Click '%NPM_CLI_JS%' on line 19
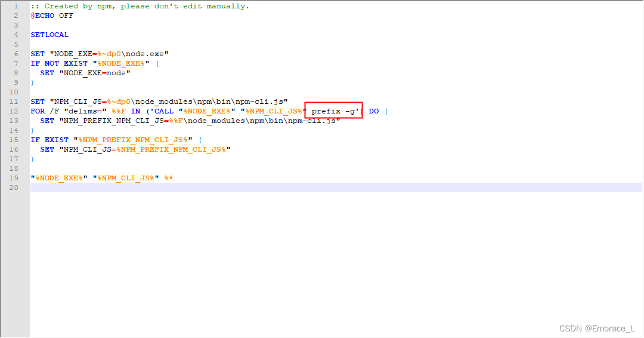The image size is (644, 338). pos(126,178)
